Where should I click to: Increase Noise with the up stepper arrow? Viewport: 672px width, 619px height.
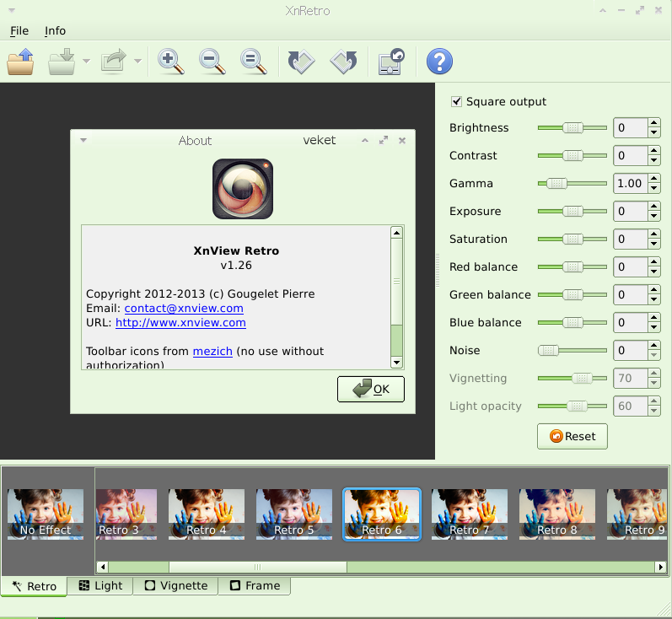coord(653,346)
